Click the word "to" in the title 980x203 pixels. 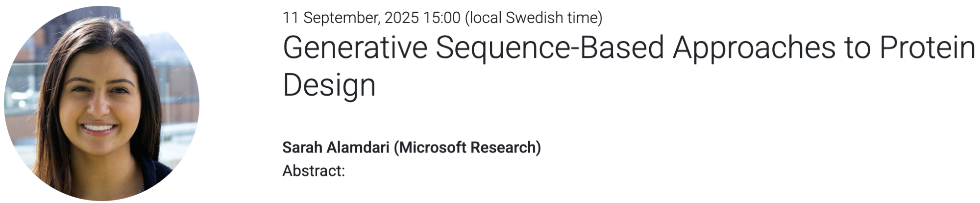[857, 48]
